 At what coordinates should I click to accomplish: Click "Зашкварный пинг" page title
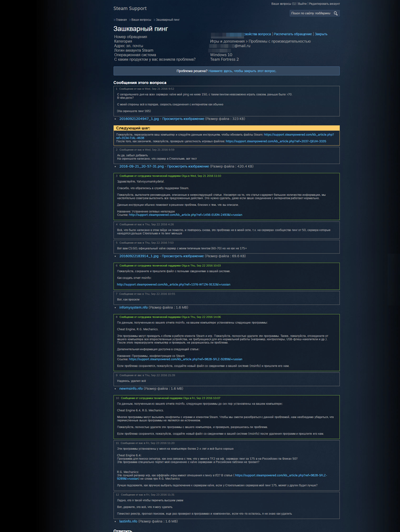[x=141, y=29]
